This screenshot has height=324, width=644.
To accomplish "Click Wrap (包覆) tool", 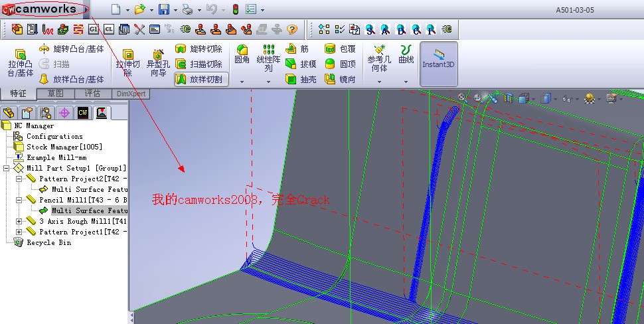I will point(340,49).
